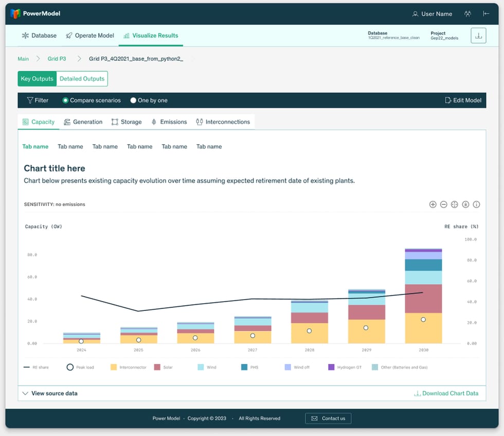Click the pan/move chart icon

click(454, 204)
